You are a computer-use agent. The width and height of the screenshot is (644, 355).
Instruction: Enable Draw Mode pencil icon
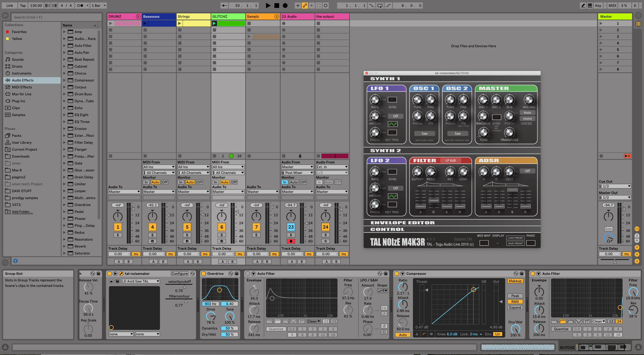[x=583, y=5]
